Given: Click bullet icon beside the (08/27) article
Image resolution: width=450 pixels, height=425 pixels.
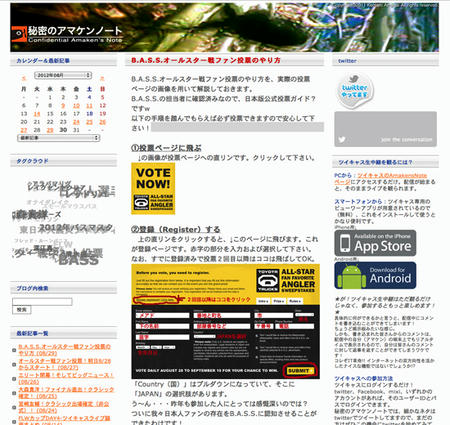Looking at the screenshot, I should pyautogui.click(x=14, y=364).
